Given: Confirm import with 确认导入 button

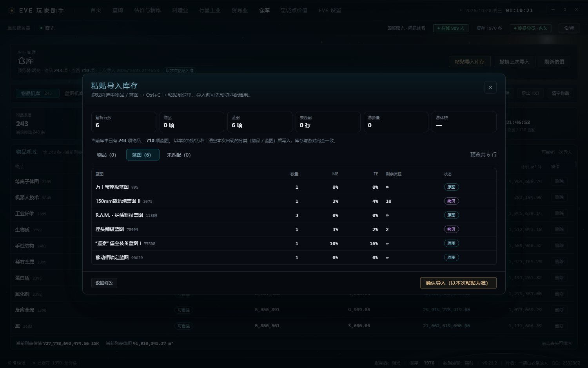Looking at the screenshot, I should (x=458, y=283).
